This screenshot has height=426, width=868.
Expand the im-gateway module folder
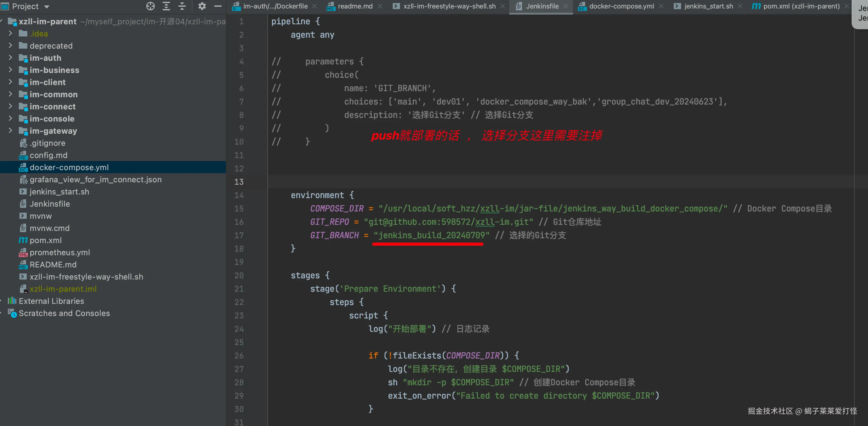pos(10,131)
